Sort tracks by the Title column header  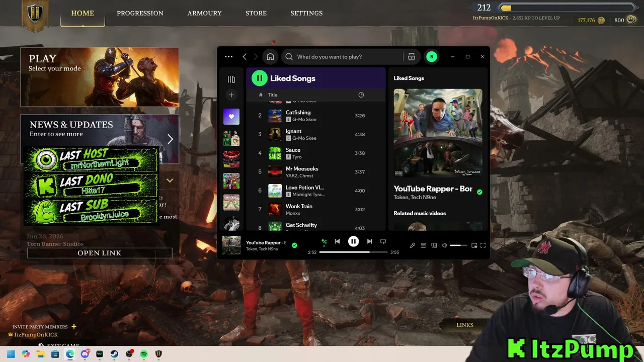point(273,95)
